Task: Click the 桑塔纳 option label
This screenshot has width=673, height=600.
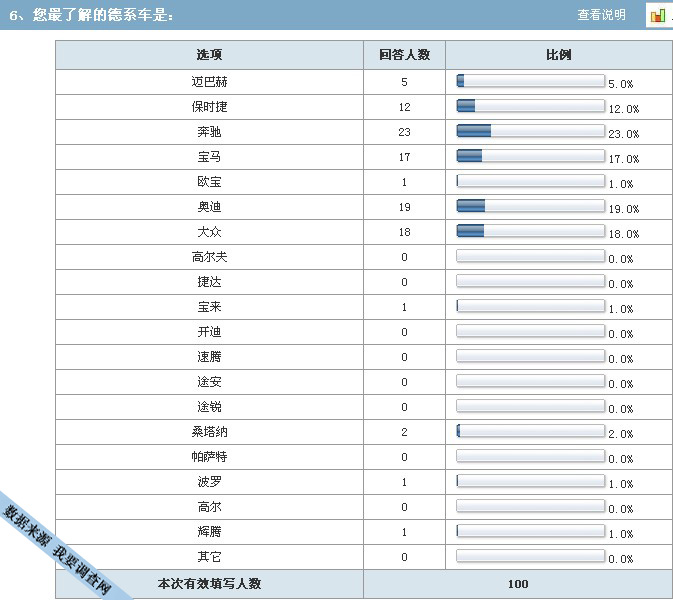Action: tap(209, 432)
